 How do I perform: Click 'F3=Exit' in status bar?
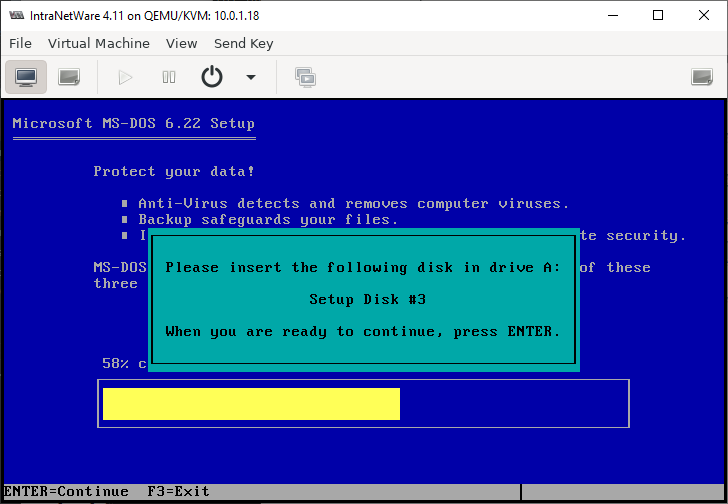(x=178, y=491)
